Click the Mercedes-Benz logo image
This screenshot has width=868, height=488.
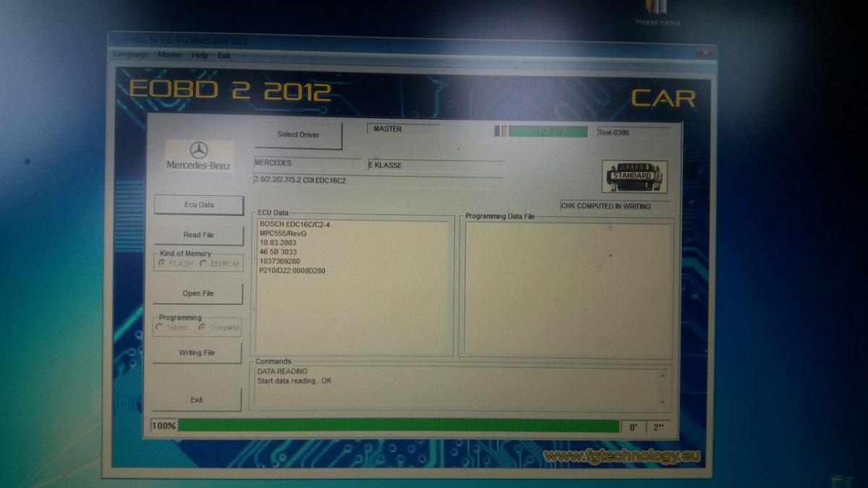click(199, 155)
